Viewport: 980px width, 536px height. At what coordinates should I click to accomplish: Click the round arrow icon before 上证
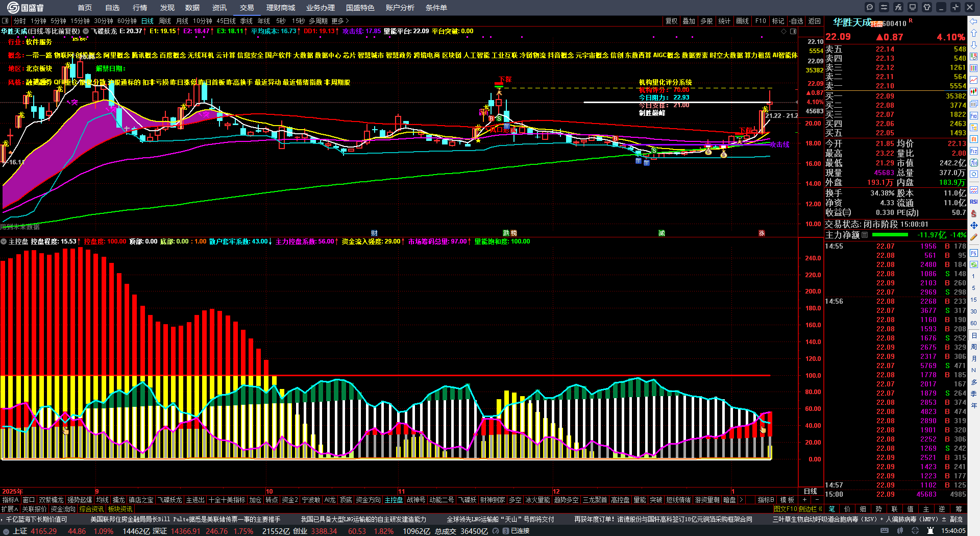point(6,531)
